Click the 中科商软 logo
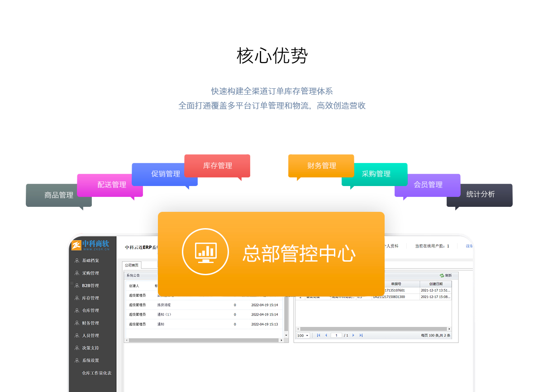Image resolution: width=543 pixels, height=392 pixels. click(x=90, y=245)
